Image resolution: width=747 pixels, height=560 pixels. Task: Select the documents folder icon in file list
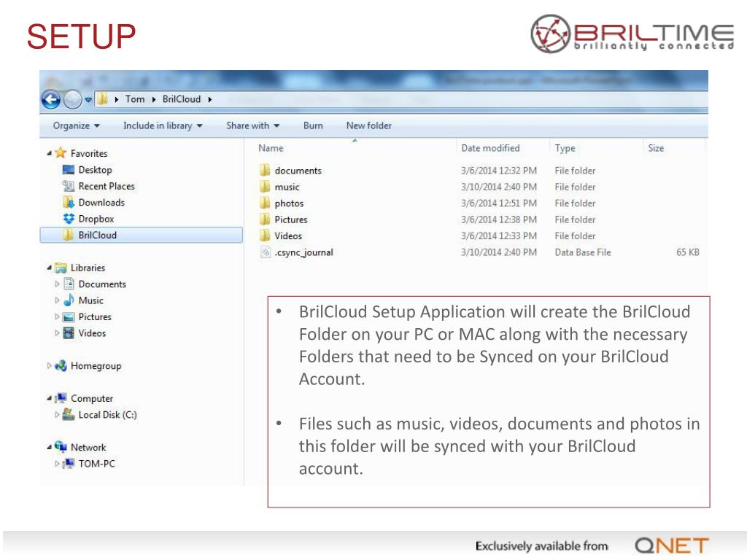(x=265, y=171)
